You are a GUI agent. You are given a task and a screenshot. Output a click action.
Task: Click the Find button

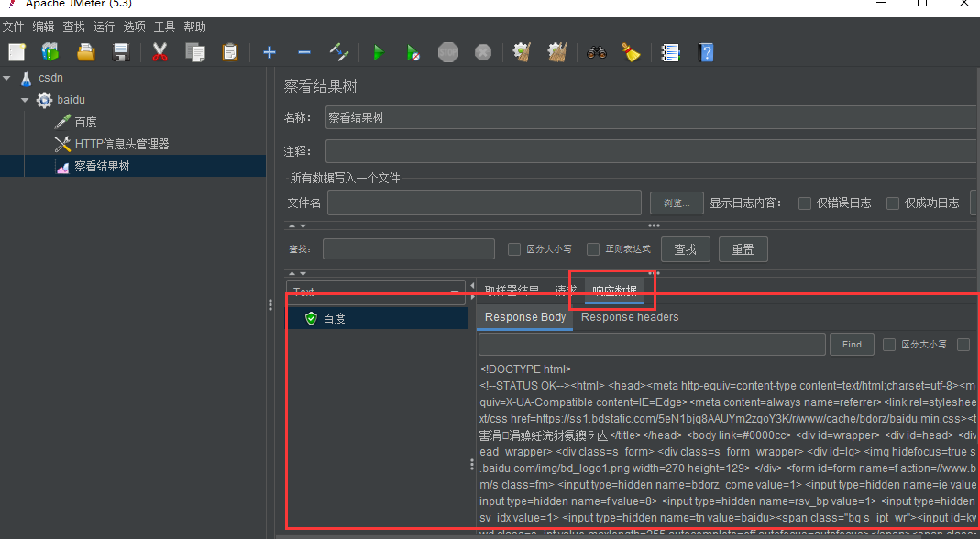(852, 345)
